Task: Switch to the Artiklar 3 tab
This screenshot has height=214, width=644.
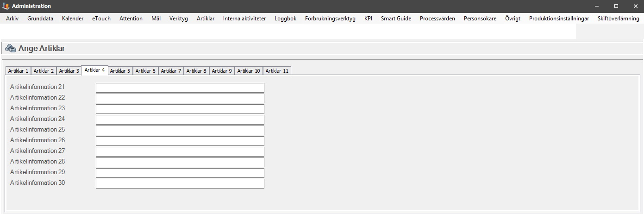Action: tap(69, 71)
